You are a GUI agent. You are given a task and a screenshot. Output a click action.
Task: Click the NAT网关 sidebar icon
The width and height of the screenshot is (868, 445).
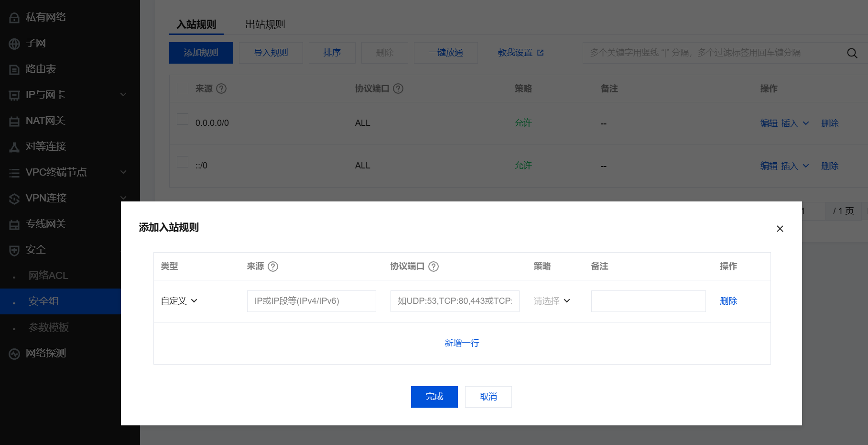[14, 121]
